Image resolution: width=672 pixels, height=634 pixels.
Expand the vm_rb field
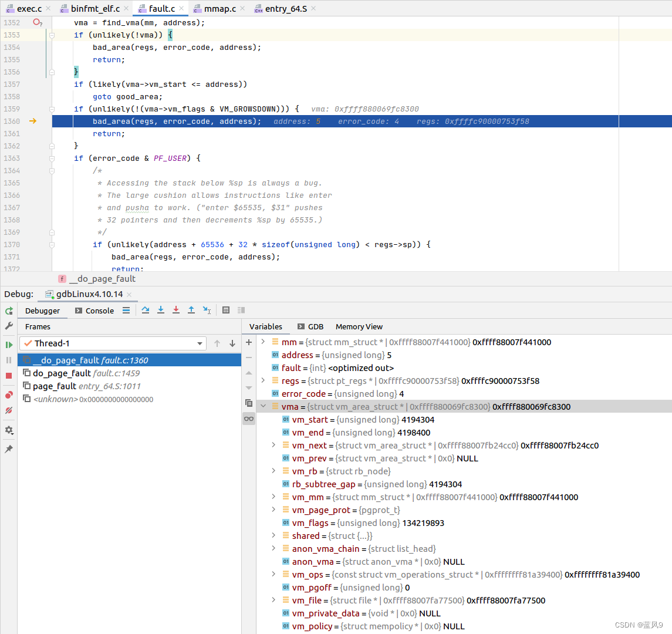click(x=273, y=471)
